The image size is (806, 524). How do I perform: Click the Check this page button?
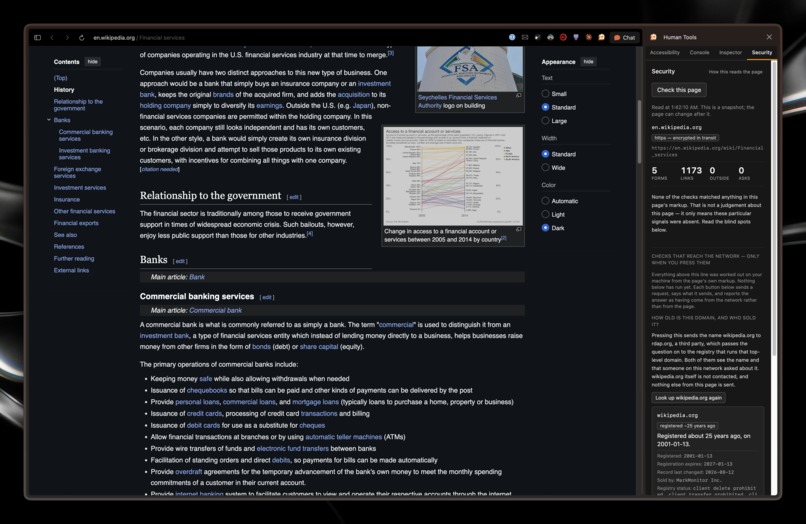tap(679, 90)
